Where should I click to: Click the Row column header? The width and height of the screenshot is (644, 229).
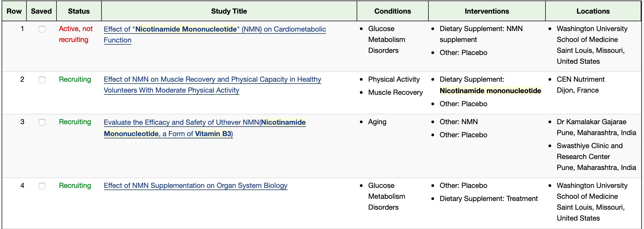pyautogui.click(x=14, y=11)
